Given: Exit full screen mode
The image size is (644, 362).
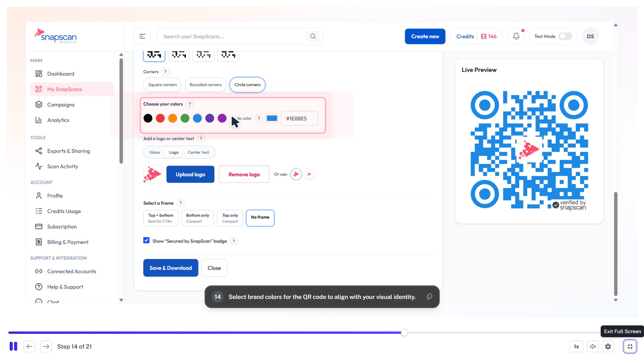Looking at the screenshot, I should (x=630, y=347).
